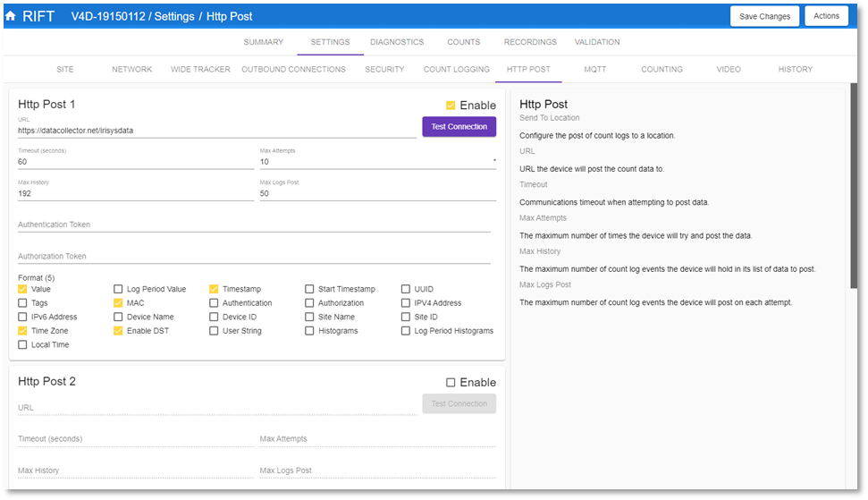Screen dimensions: 868x500
Task: Check the Authorization format checkbox
Action: pyautogui.click(x=309, y=303)
